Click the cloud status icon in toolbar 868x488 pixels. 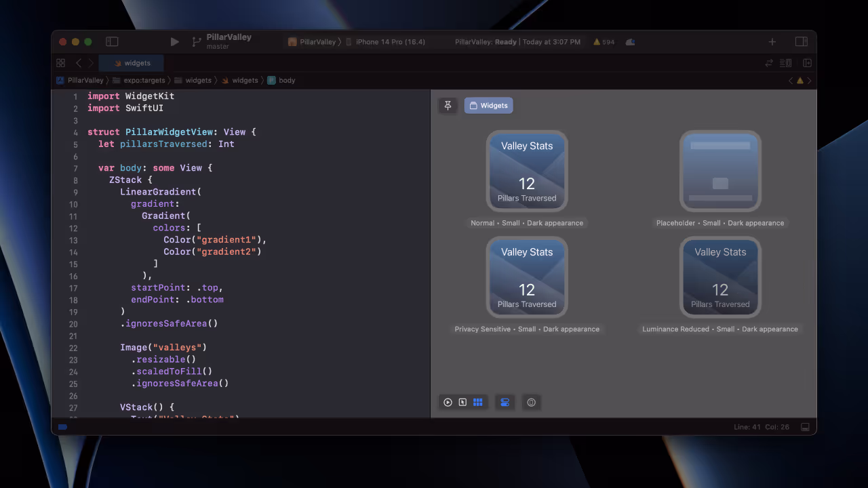(630, 42)
